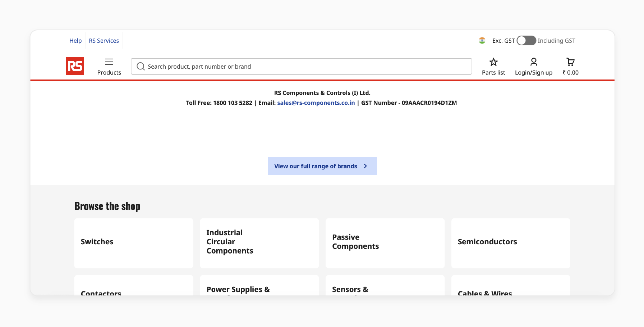Select the Exc. GST label
The image size is (644, 327).
point(503,41)
